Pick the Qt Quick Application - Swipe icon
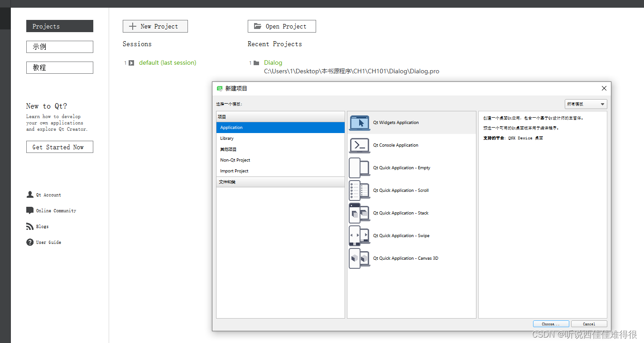The width and height of the screenshot is (644, 343). tap(360, 236)
